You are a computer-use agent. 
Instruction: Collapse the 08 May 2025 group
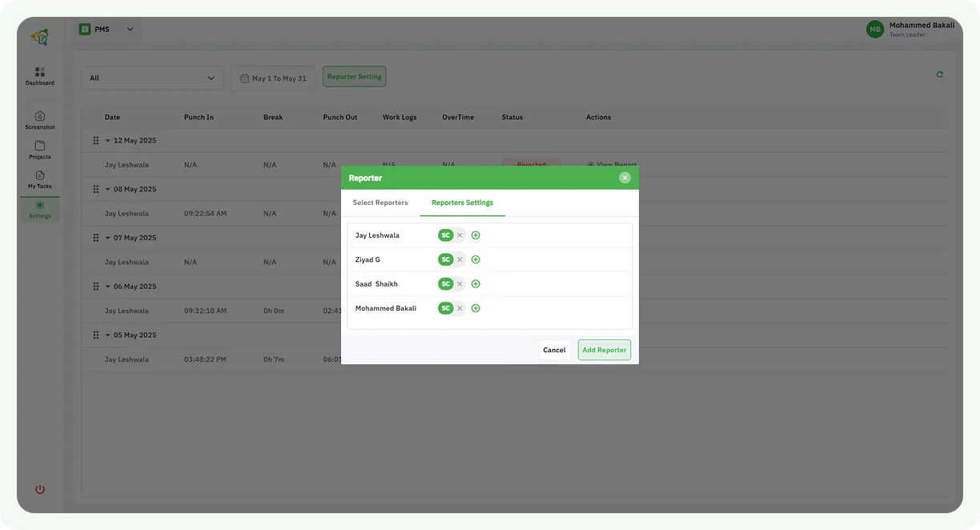tap(108, 190)
